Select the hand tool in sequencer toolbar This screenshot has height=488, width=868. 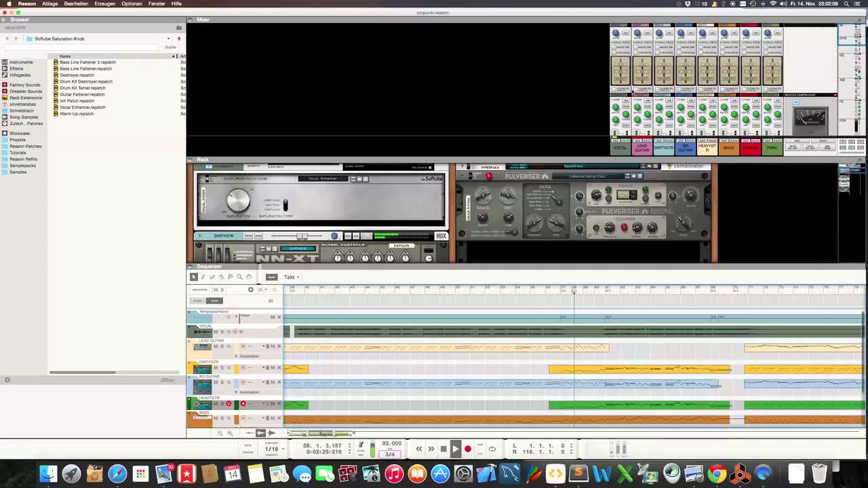(249, 277)
